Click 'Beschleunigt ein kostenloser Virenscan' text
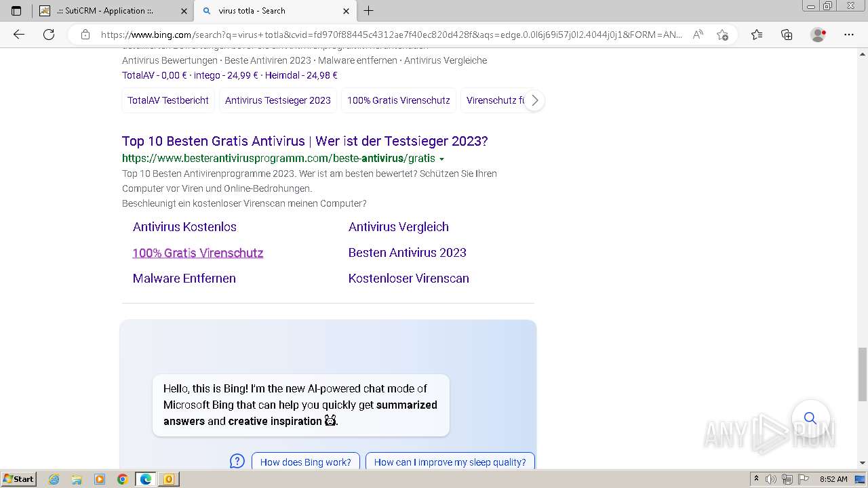This screenshot has height=488, width=868. point(244,203)
